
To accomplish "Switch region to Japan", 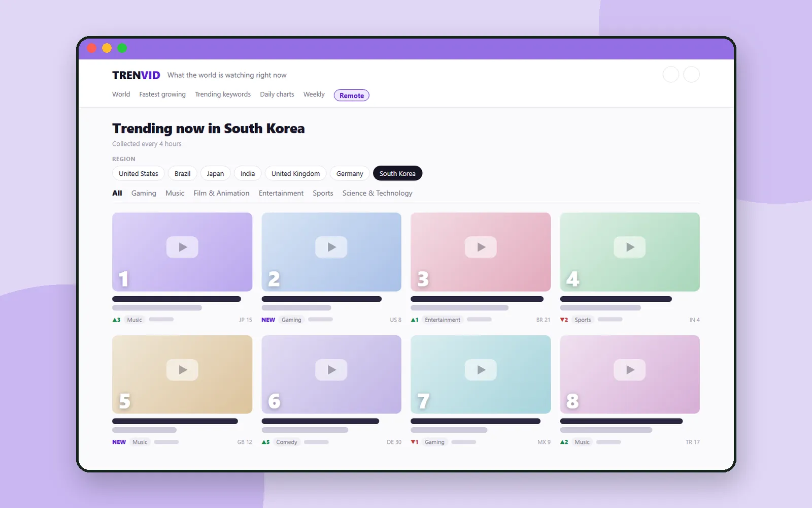I will [215, 173].
